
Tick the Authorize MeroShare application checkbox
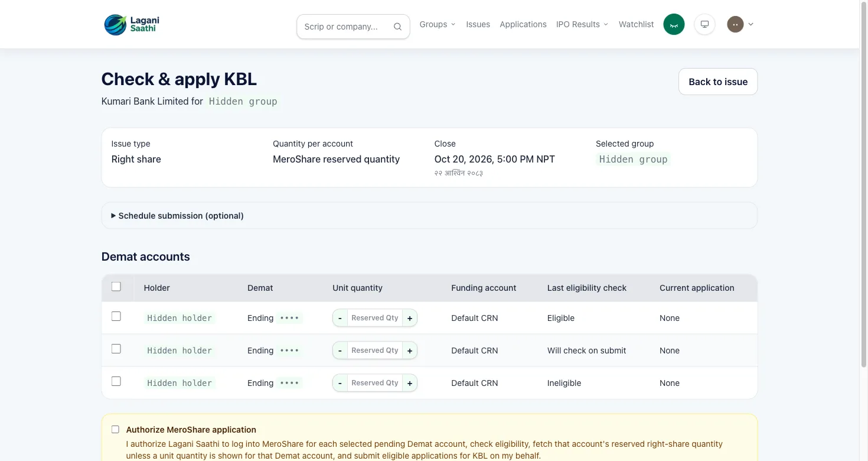pyautogui.click(x=115, y=430)
